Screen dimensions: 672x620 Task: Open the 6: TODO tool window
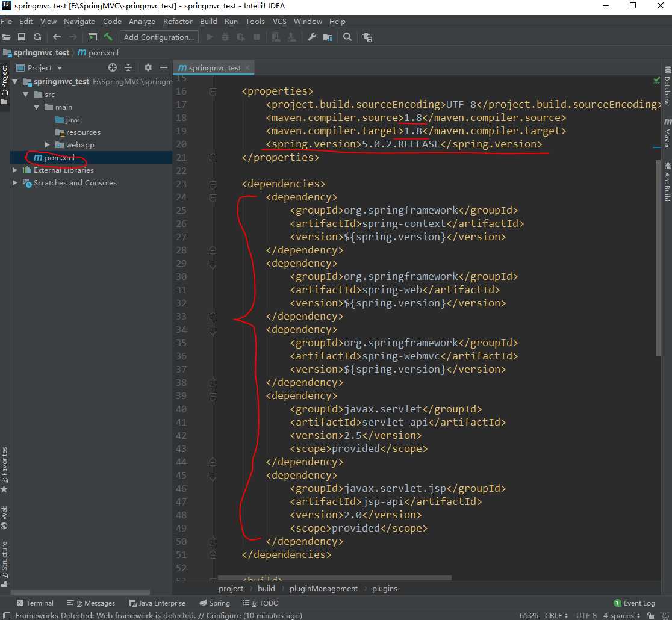[261, 603]
